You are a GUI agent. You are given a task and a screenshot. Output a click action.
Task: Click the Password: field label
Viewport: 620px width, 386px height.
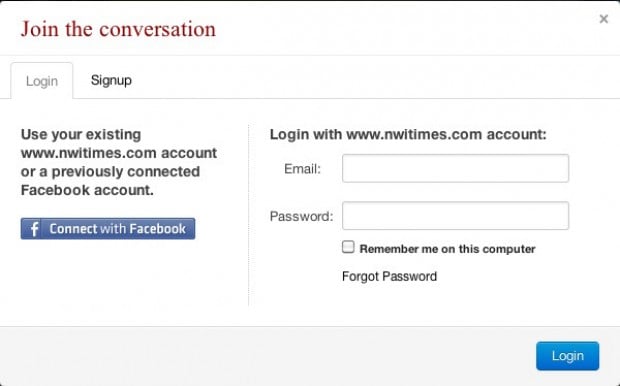click(302, 217)
